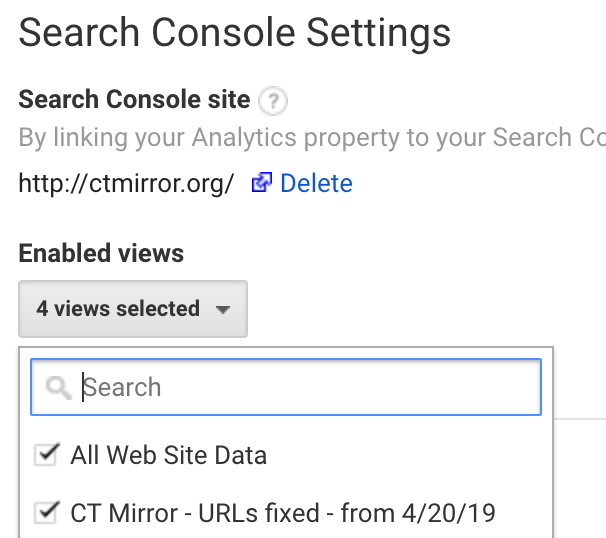Open the 4 views selected dropdown

(x=133, y=309)
